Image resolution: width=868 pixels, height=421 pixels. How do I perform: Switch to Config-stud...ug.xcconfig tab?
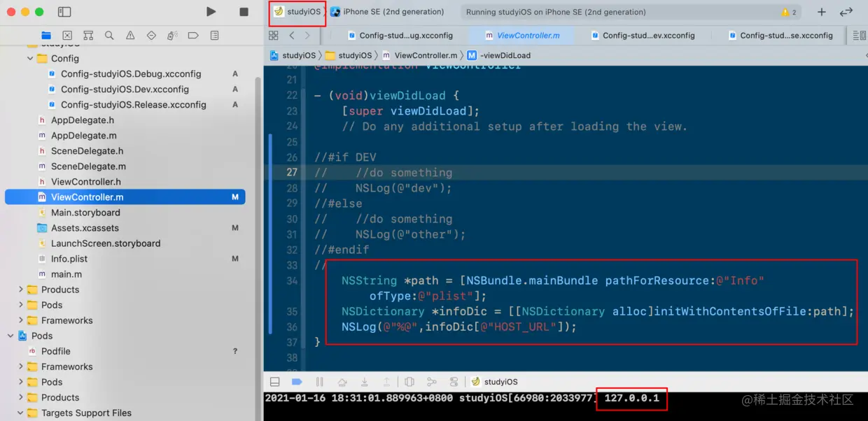point(400,36)
